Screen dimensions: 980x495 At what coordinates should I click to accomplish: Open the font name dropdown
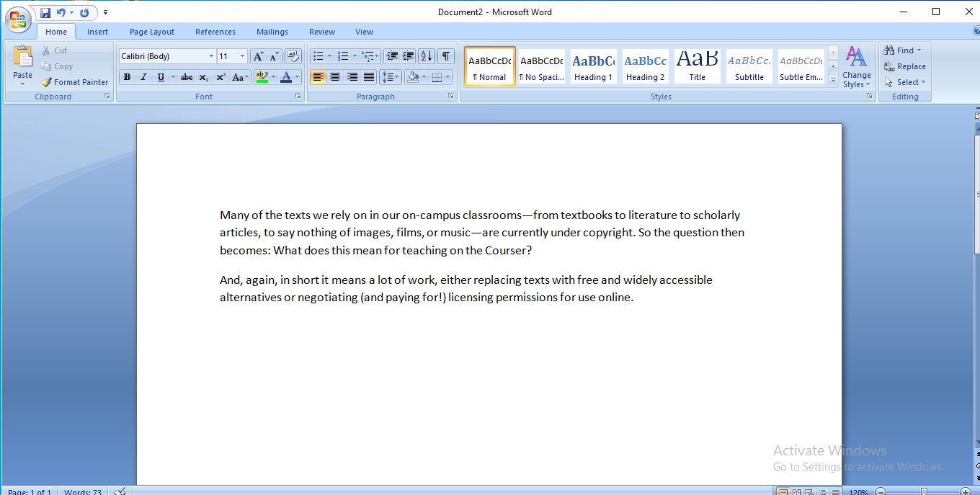click(x=211, y=56)
